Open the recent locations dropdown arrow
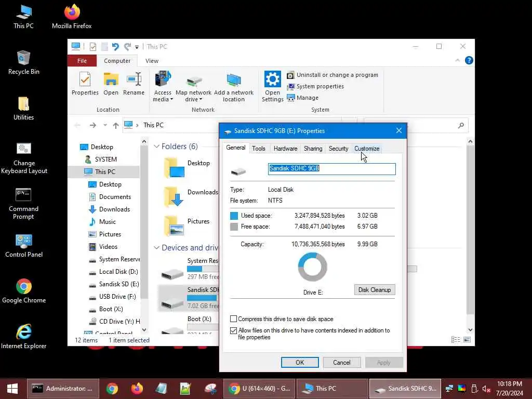532x399 pixels. (105, 125)
